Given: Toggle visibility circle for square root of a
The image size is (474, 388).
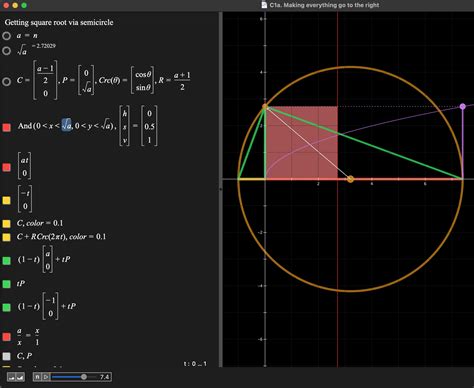Looking at the screenshot, I should [x=7, y=51].
